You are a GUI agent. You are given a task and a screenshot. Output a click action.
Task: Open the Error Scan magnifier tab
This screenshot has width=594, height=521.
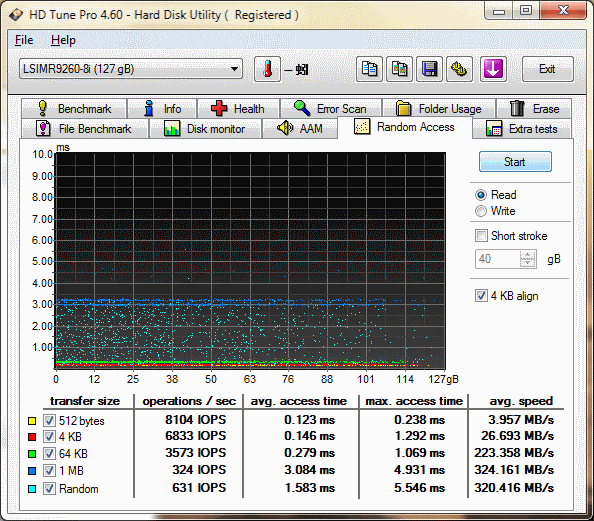(x=331, y=109)
